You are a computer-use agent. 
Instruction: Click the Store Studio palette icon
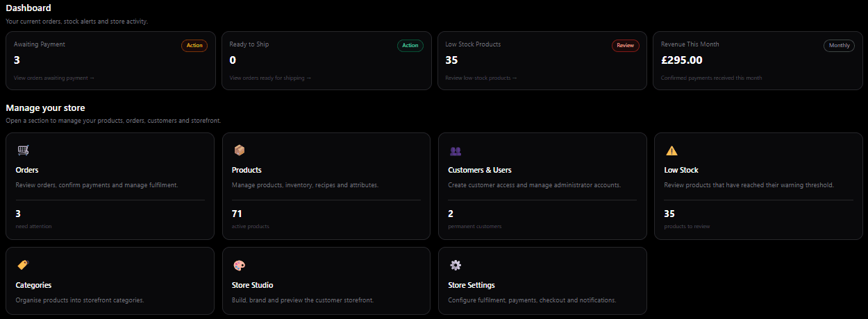(240, 265)
